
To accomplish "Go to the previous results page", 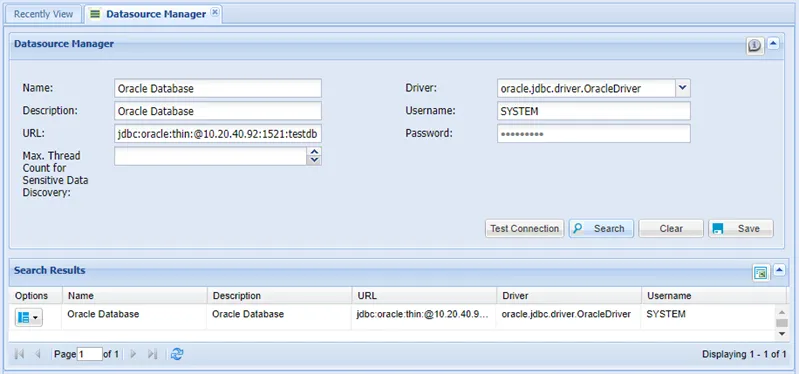I will pyautogui.click(x=37, y=354).
